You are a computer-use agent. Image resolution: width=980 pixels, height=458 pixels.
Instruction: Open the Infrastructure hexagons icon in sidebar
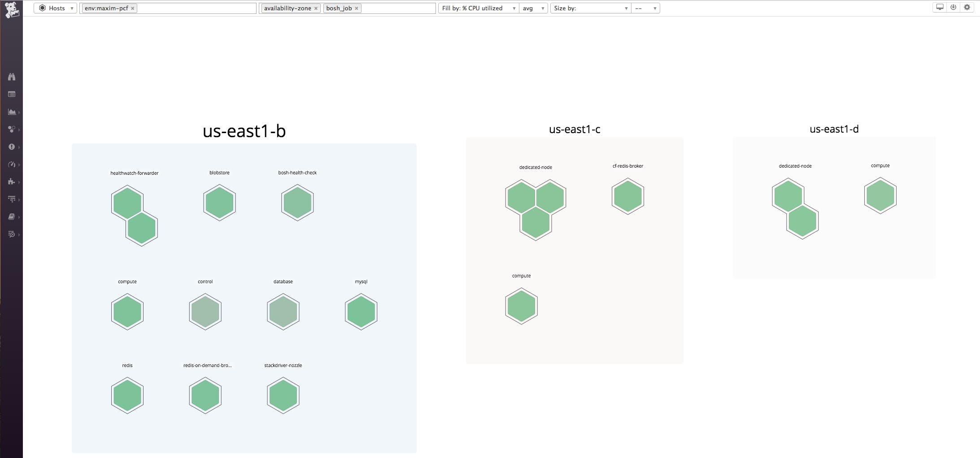coord(12,130)
